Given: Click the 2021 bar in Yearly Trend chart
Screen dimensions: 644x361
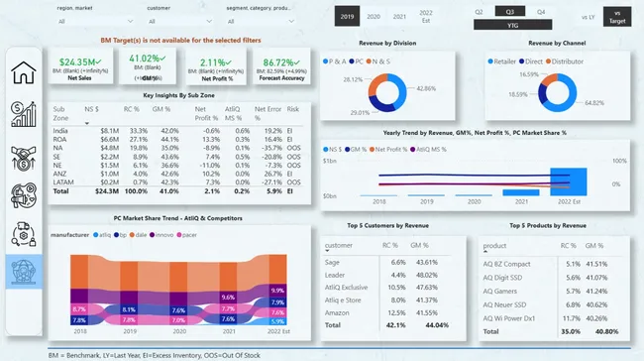Looking at the screenshot, I should [521, 192].
